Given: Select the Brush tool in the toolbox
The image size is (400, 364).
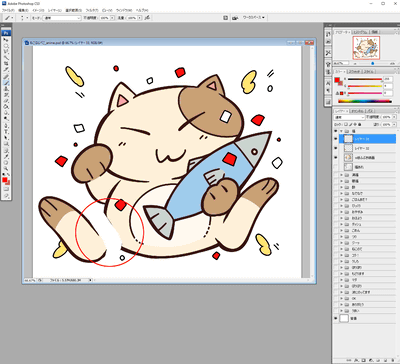Looking at the screenshot, I should pyautogui.click(x=6, y=83).
